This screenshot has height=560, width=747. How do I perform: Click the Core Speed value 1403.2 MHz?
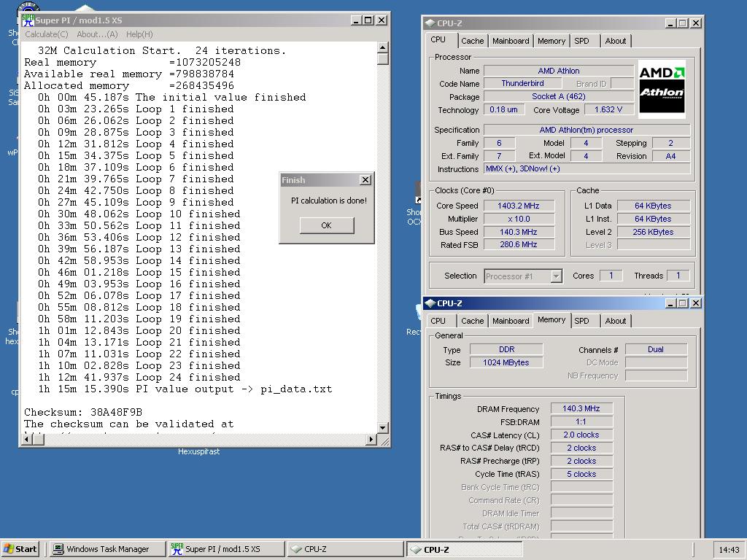click(x=519, y=206)
